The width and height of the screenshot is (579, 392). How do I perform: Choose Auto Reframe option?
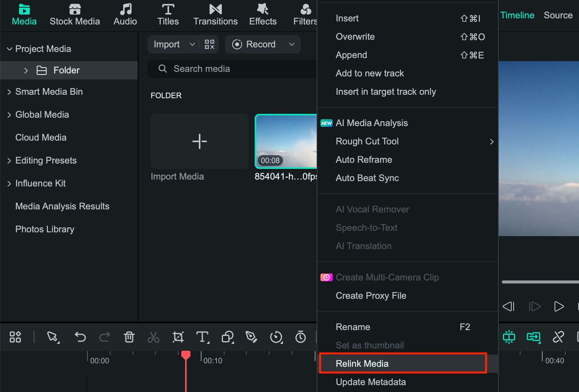[x=408, y=160]
